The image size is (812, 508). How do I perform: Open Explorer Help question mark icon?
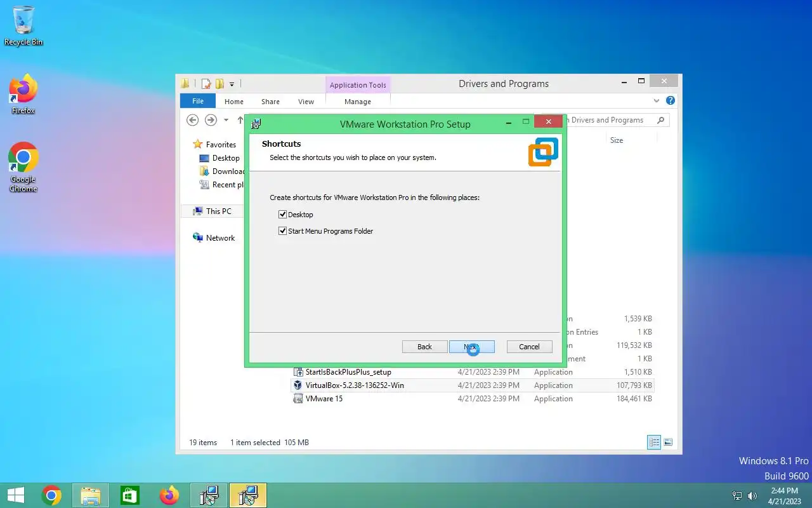671,101
